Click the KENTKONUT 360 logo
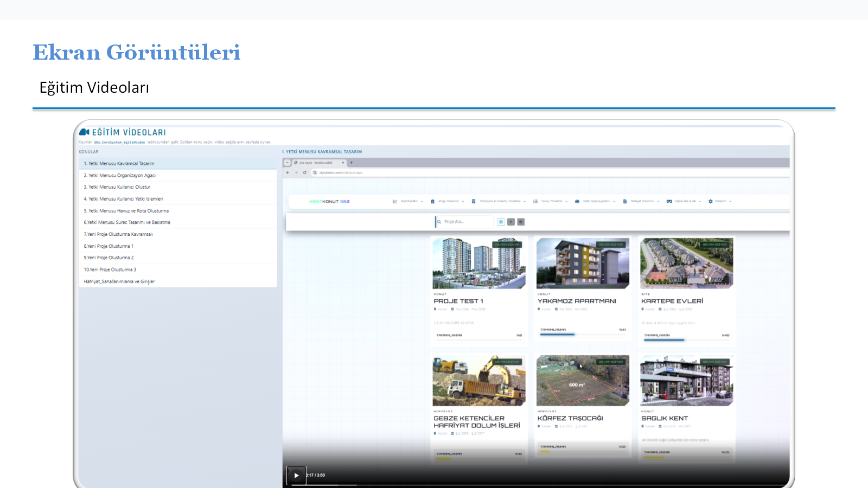The image size is (868, 488). (329, 201)
